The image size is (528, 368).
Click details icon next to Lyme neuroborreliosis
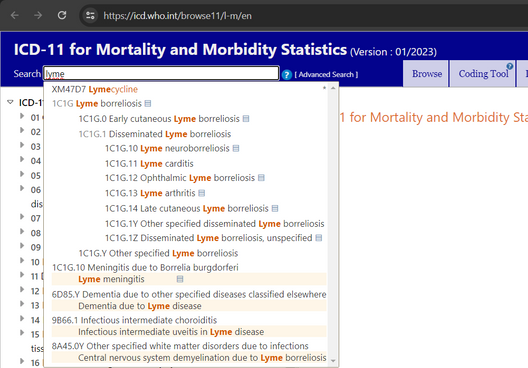(236, 148)
